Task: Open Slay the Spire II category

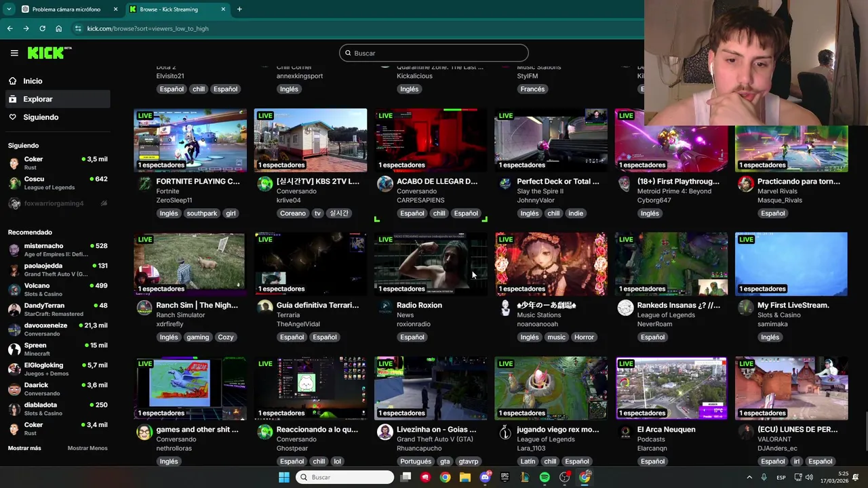Action: (x=540, y=191)
